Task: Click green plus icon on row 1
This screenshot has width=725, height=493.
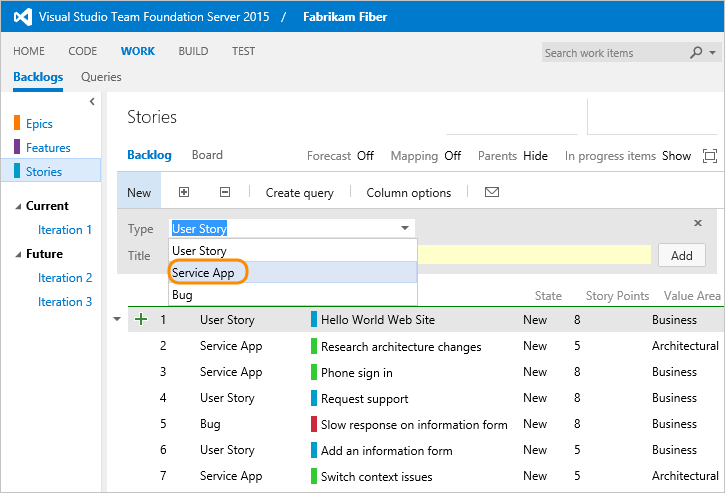Action: (x=140, y=320)
